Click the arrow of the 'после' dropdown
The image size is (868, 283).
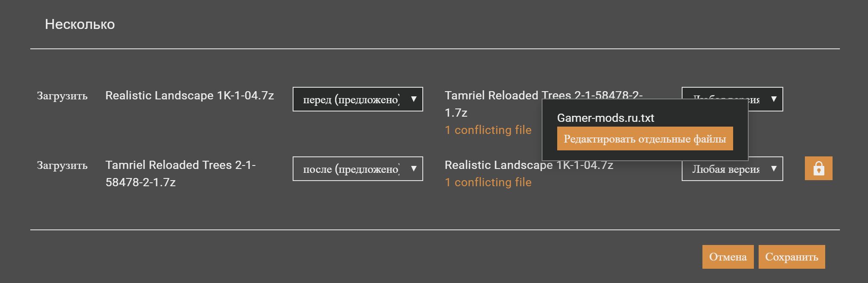[414, 169]
